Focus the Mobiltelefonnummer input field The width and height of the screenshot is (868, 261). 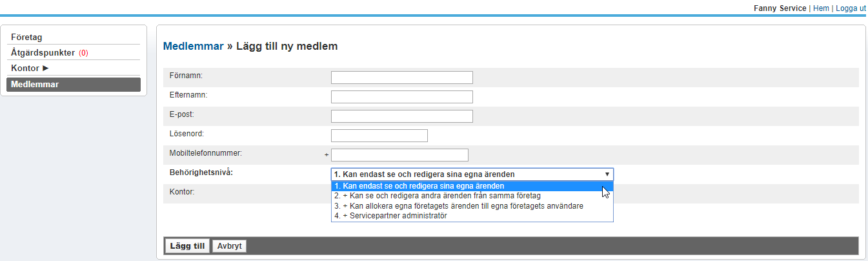click(399, 155)
